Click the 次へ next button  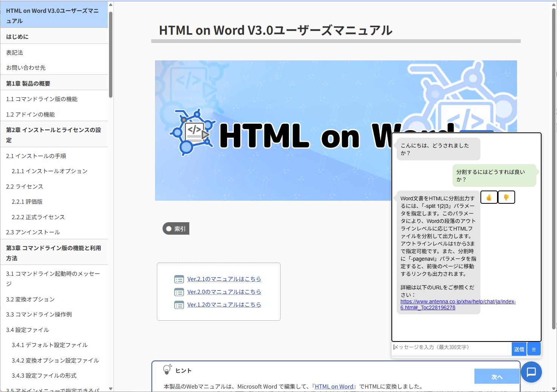(497, 377)
